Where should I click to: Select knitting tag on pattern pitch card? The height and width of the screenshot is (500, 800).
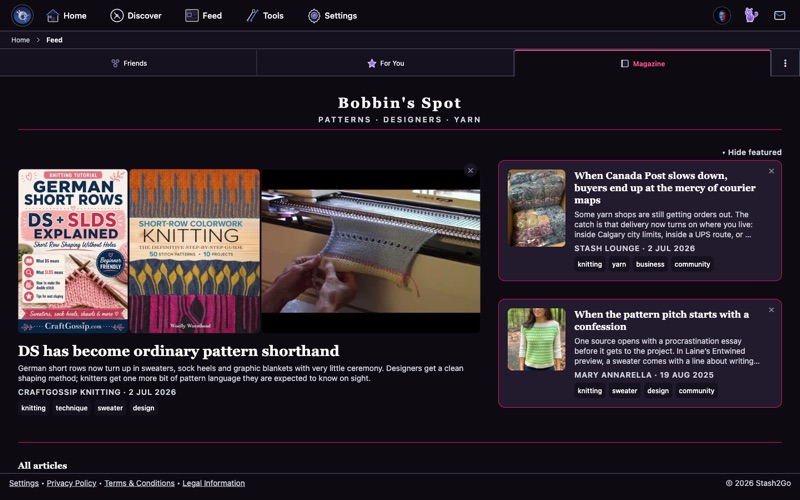tap(590, 391)
